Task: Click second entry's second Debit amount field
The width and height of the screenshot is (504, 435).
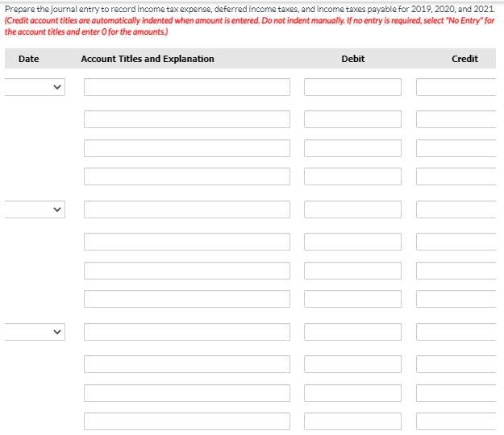Action: click(352, 242)
